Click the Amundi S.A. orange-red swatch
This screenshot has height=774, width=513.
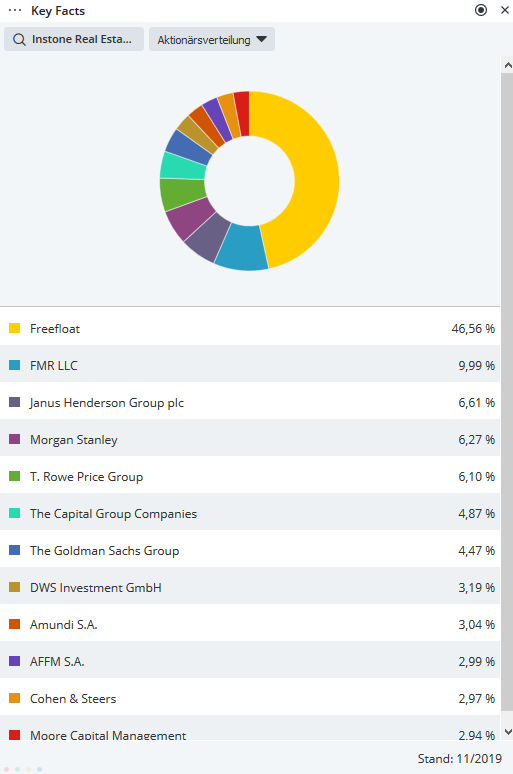(x=14, y=624)
